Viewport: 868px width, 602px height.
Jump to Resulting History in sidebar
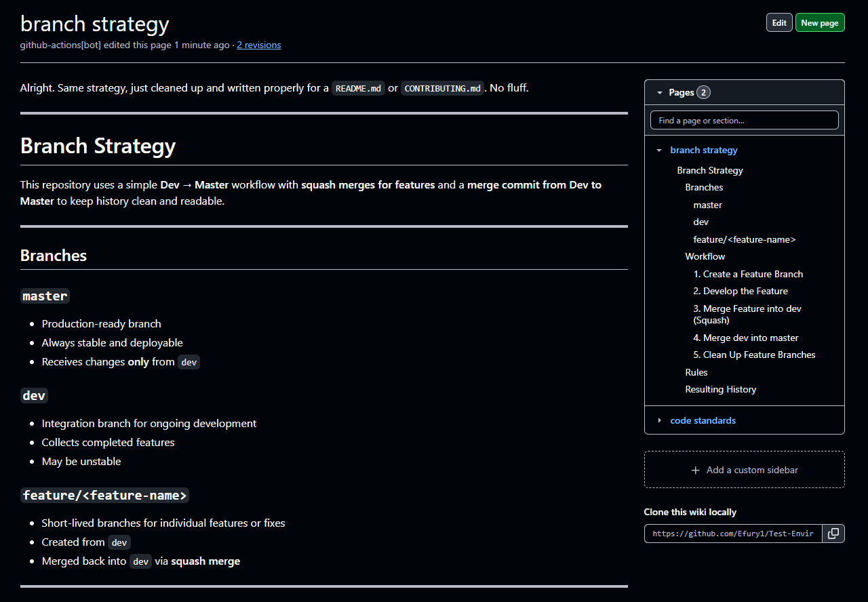pyautogui.click(x=721, y=390)
